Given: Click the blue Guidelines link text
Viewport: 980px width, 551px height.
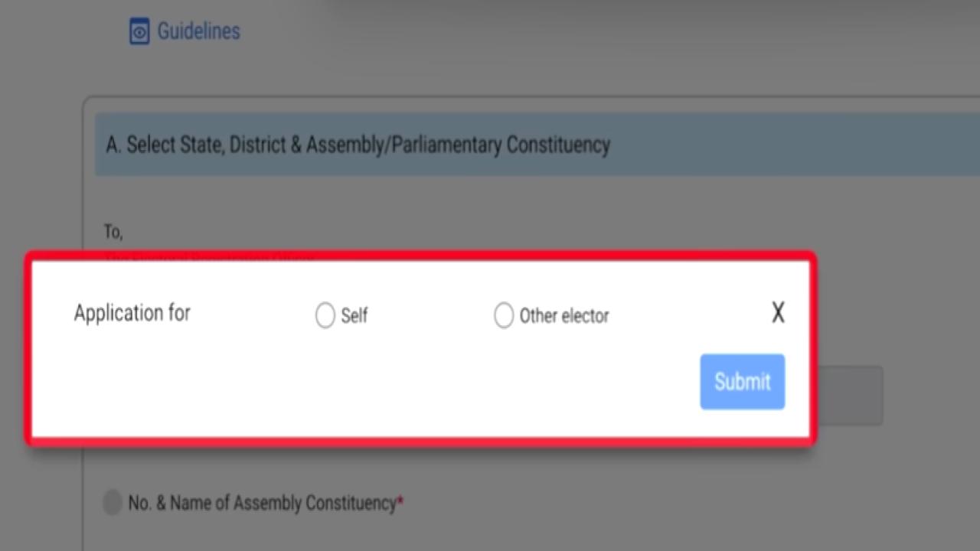Looking at the screenshot, I should [x=198, y=31].
